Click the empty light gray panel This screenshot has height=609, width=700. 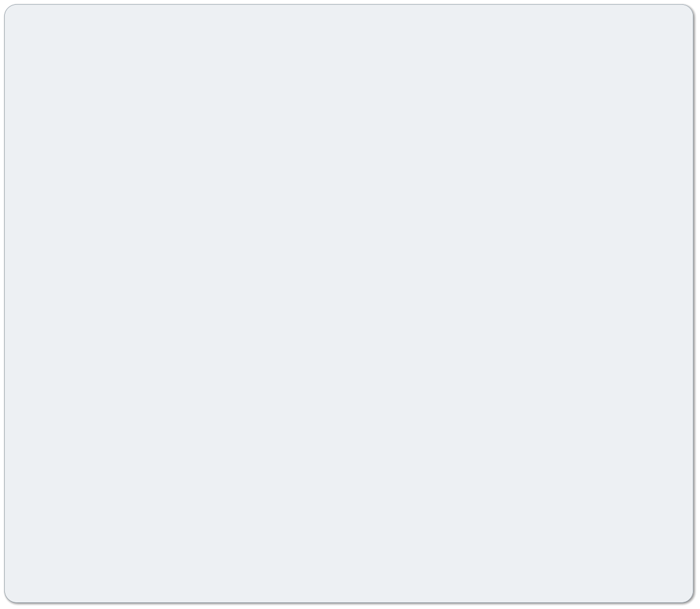[349, 303]
